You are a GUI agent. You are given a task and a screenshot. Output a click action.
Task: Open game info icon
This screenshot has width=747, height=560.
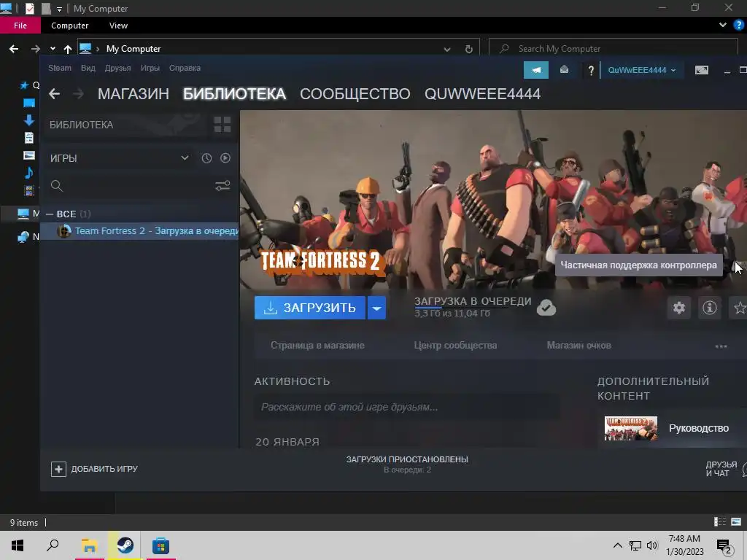tap(709, 308)
